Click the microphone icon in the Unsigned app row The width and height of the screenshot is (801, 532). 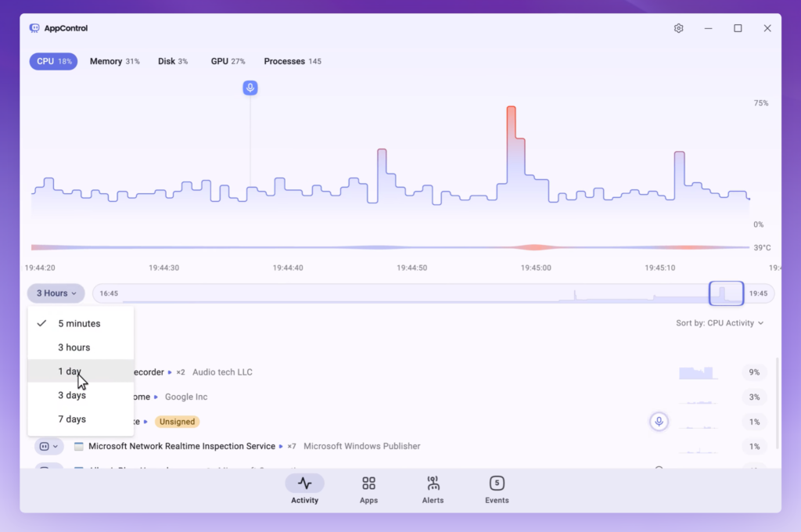[x=659, y=422]
